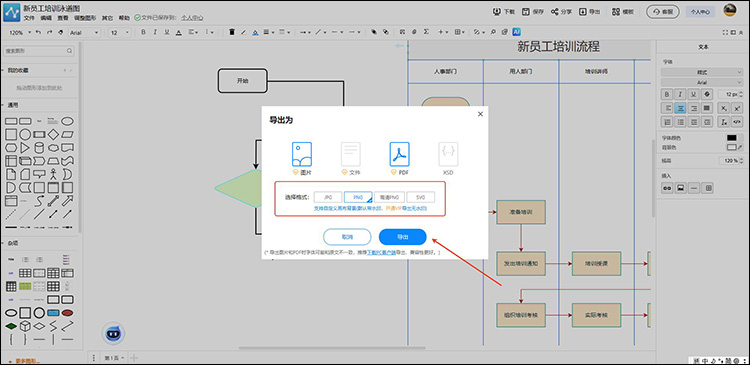Click the font color icon in toolbar

[178, 32]
